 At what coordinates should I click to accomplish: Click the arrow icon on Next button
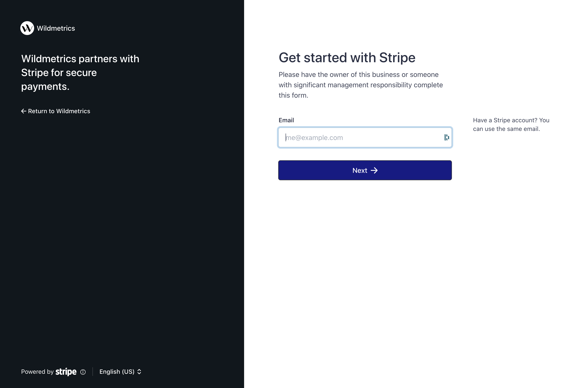pos(374,170)
